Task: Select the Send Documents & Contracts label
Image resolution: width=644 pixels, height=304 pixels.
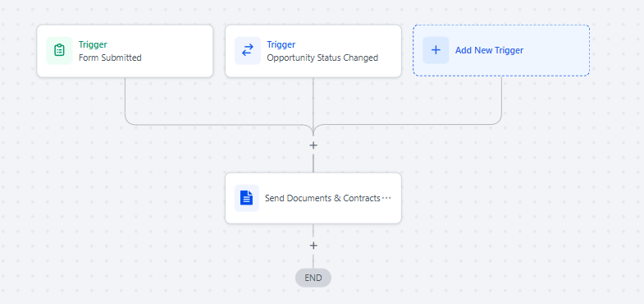Action: (x=322, y=198)
